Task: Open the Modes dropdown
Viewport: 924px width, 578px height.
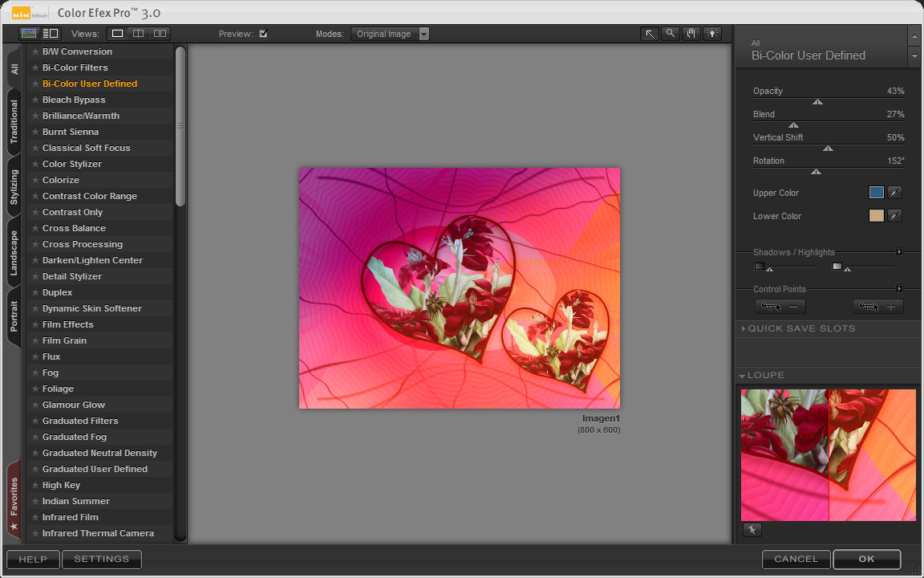Action: click(x=390, y=34)
